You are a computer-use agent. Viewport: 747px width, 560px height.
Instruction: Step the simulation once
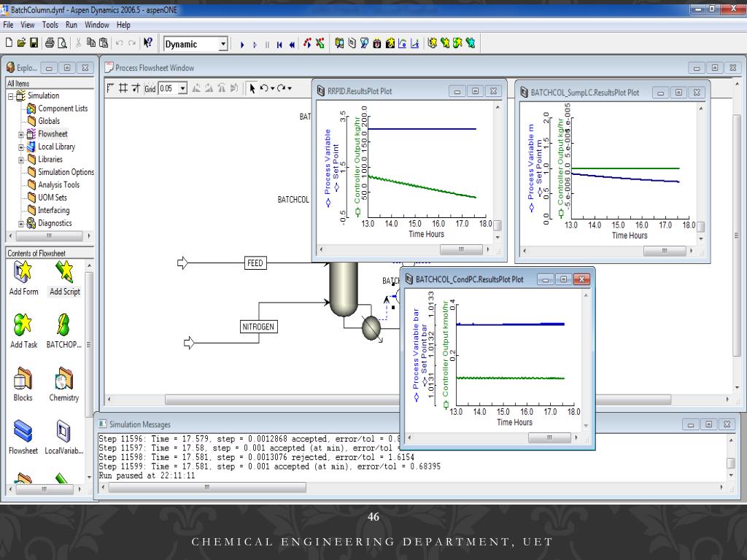coord(255,44)
